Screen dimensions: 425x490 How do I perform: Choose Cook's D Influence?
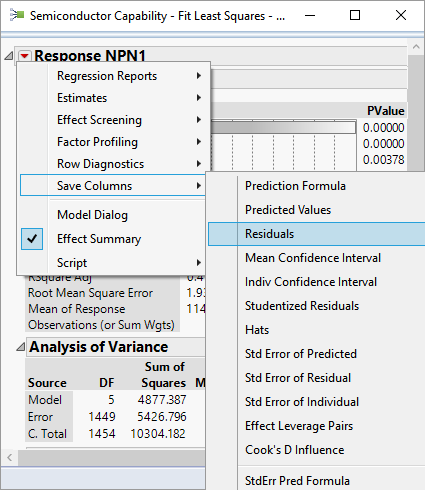[295, 450]
